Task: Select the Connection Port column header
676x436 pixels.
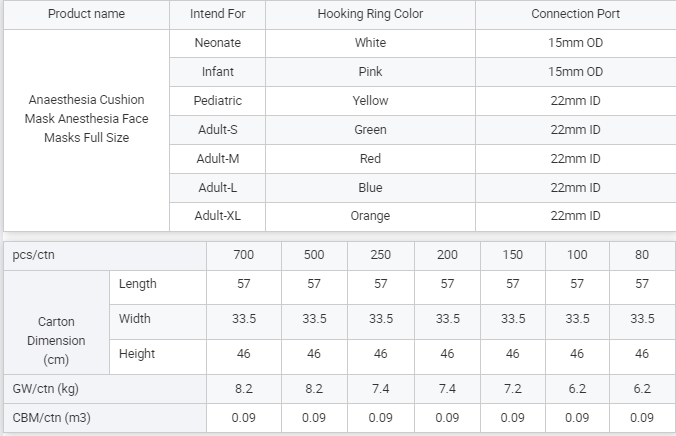Action: [x=575, y=14]
